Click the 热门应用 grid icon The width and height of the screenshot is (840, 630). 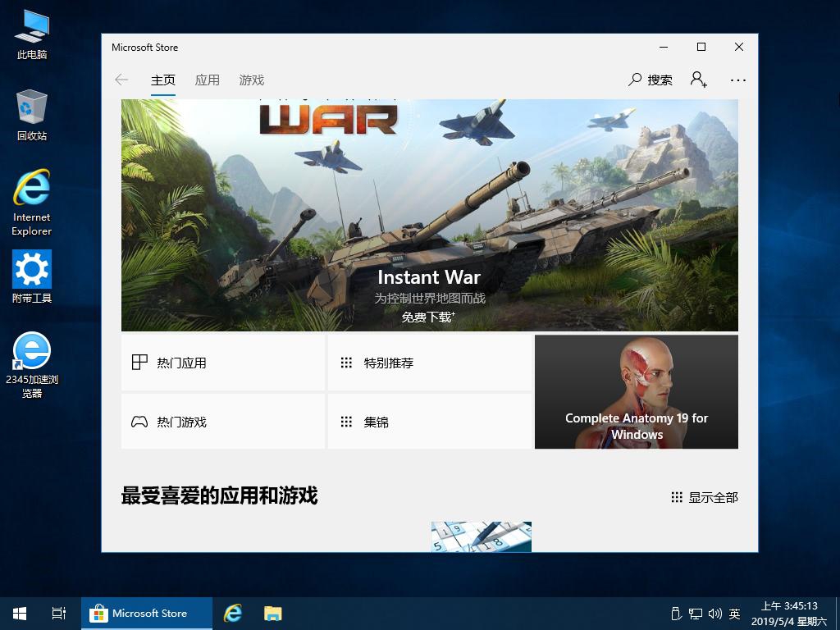[139, 362]
